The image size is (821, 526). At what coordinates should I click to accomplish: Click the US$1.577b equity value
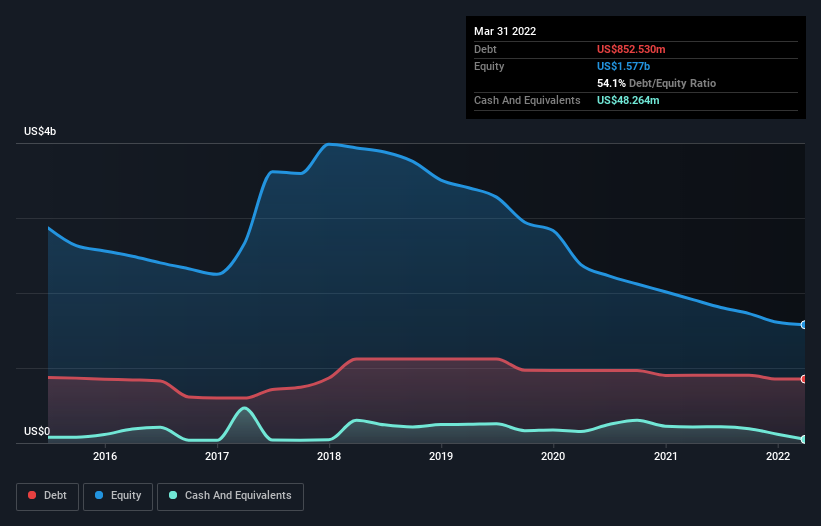pos(623,66)
